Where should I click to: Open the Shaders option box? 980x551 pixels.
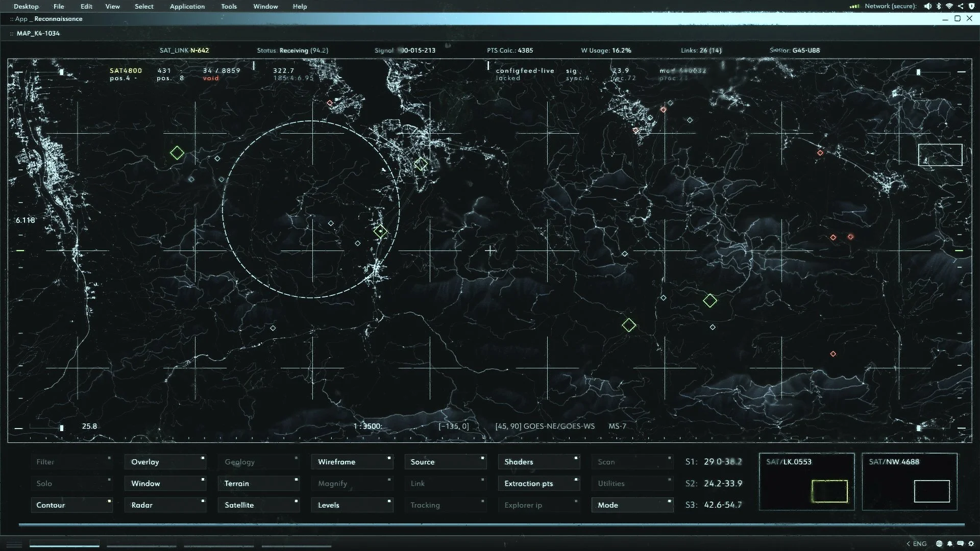[x=538, y=462]
